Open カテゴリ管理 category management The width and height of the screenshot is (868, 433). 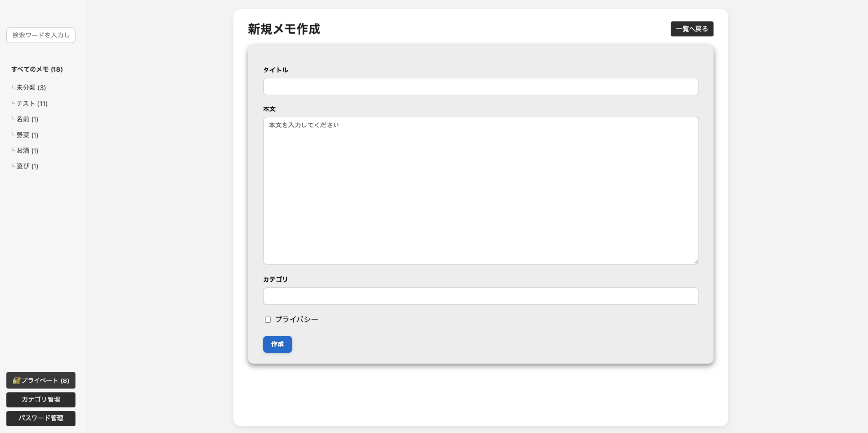coord(41,399)
